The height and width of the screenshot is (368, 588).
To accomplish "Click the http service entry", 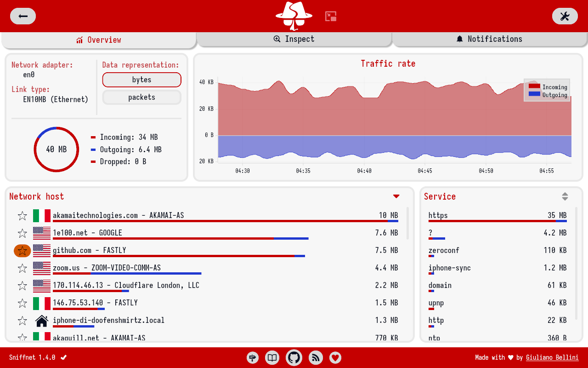I will coord(498,320).
